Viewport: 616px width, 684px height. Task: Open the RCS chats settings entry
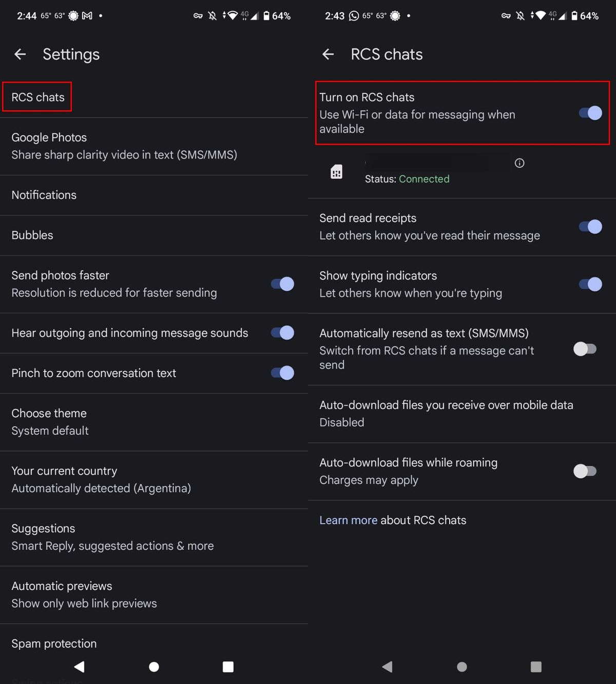[37, 97]
